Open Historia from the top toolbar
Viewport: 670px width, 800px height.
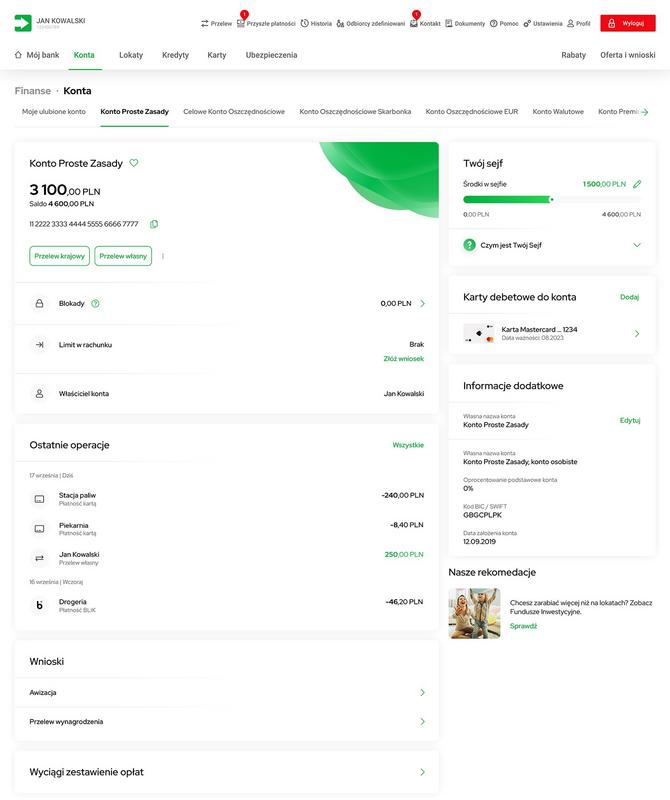click(x=316, y=23)
